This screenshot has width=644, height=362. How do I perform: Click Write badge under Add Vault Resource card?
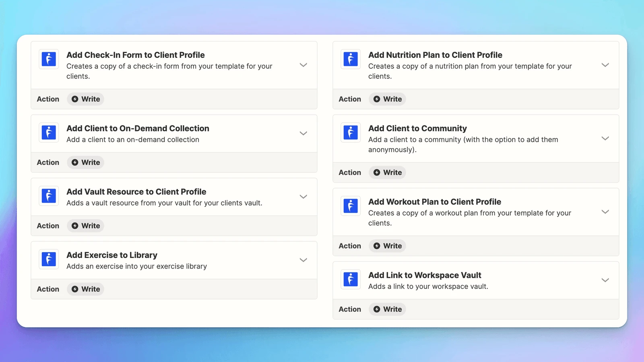pos(85,226)
